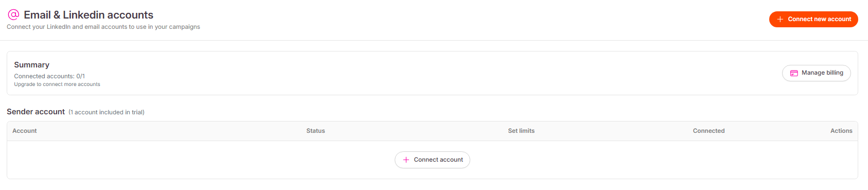Viewport: 868px width, 190px height.
Task: Click the Summary heading
Action: pos(32,65)
